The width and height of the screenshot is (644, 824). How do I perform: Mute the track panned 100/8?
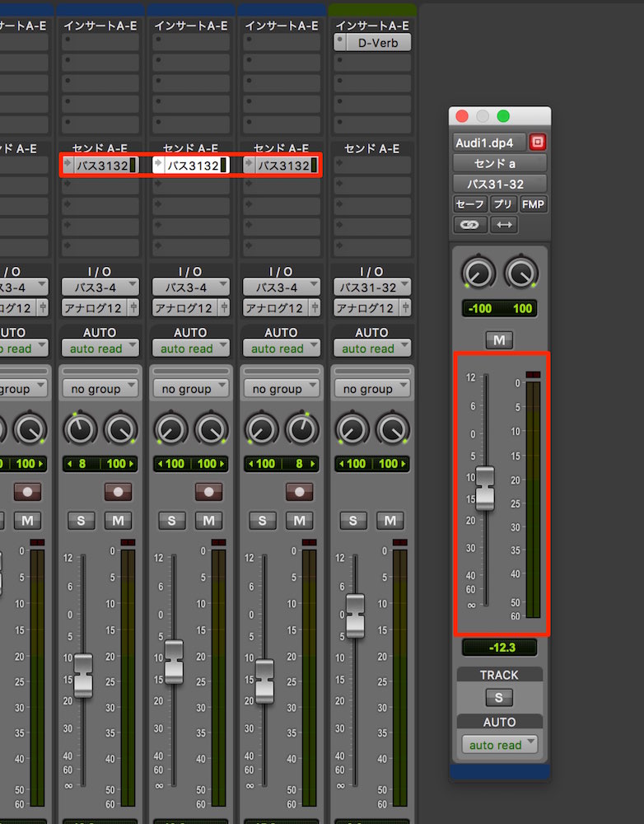click(300, 521)
